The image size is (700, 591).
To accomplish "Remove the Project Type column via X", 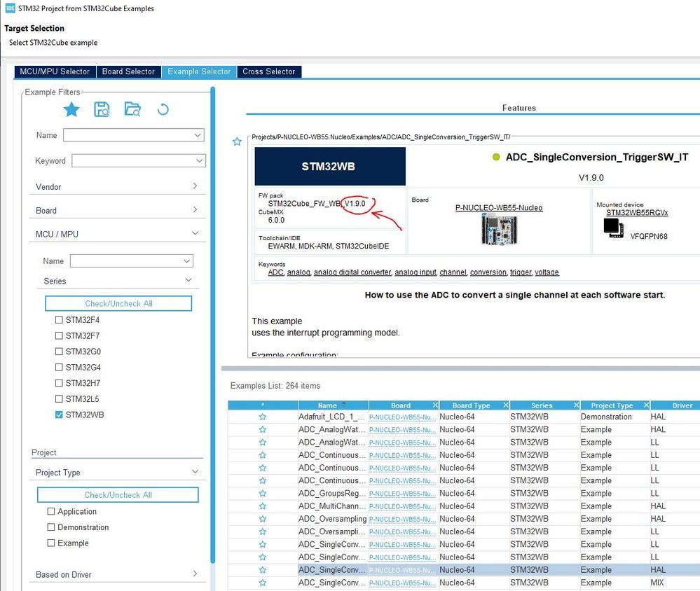I will tap(646, 405).
